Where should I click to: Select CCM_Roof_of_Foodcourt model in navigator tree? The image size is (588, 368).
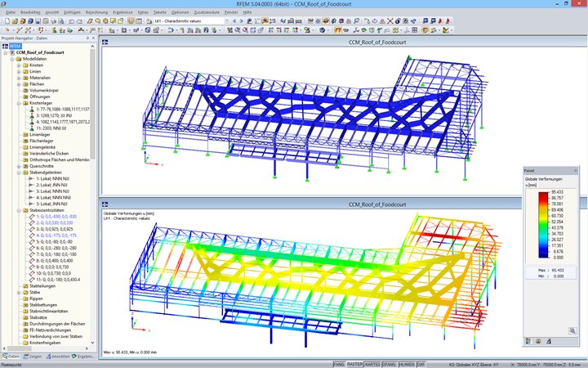tap(40, 52)
